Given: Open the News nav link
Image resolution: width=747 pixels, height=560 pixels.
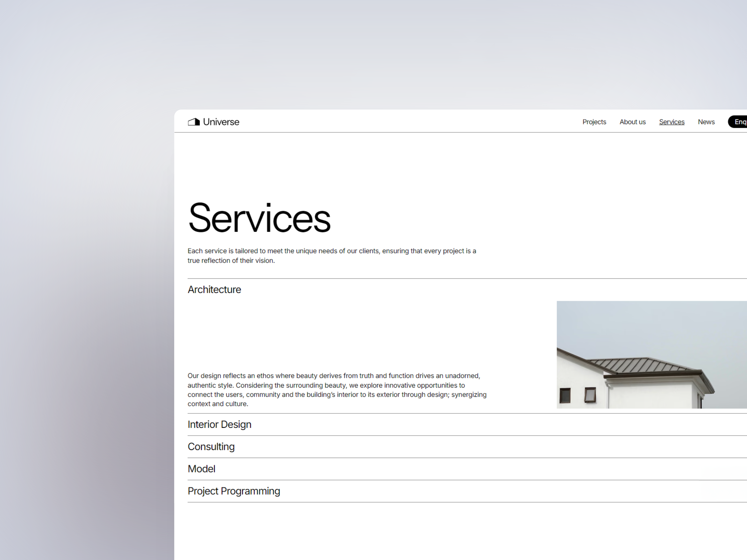Looking at the screenshot, I should point(706,122).
